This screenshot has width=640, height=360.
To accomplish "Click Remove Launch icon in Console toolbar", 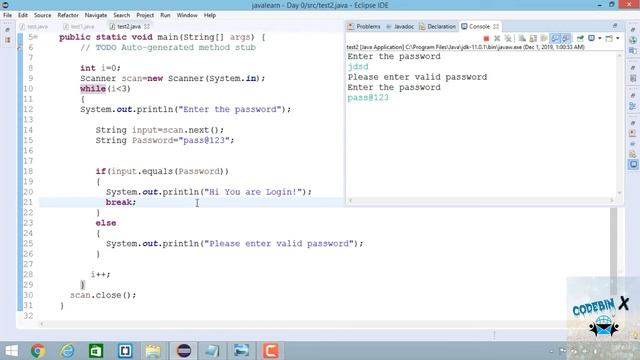I will (497, 38).
